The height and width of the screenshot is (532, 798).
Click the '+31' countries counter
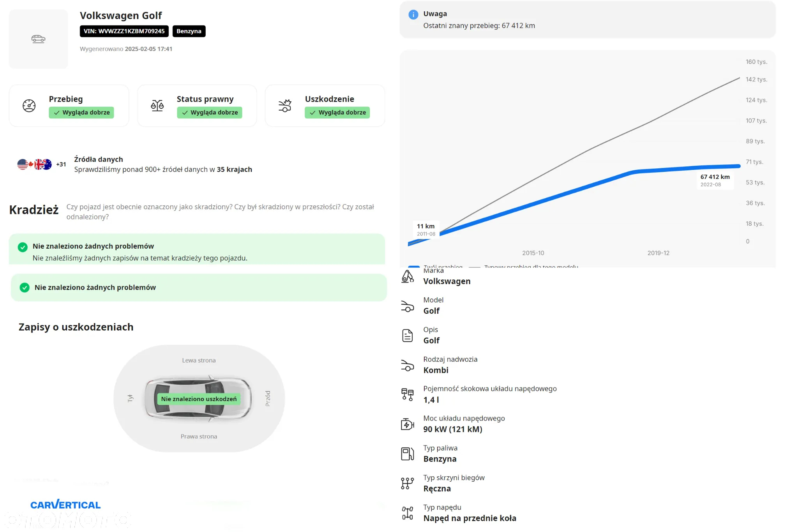click(61, 164)
